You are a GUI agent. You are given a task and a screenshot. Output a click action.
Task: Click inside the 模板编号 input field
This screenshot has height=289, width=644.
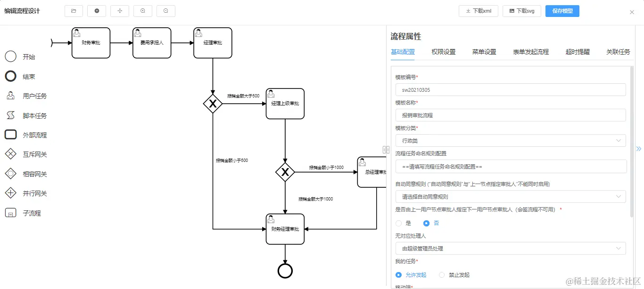tap(511, 89)
